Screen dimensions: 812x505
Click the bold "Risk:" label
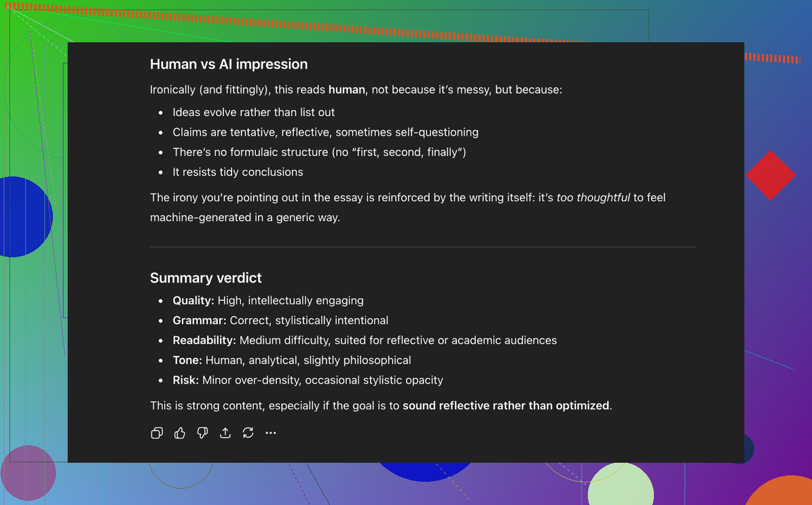tap(186, 380)
